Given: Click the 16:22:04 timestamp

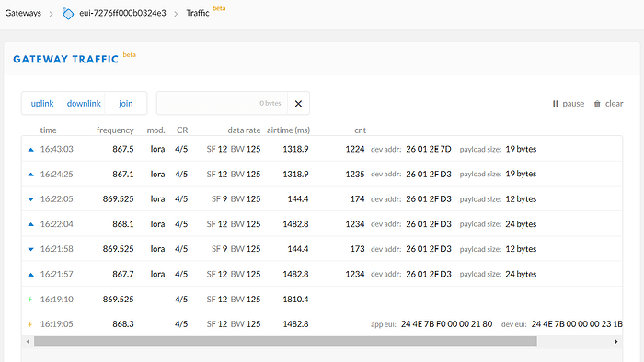Looking at the screenshot, I should coord(57,224).
